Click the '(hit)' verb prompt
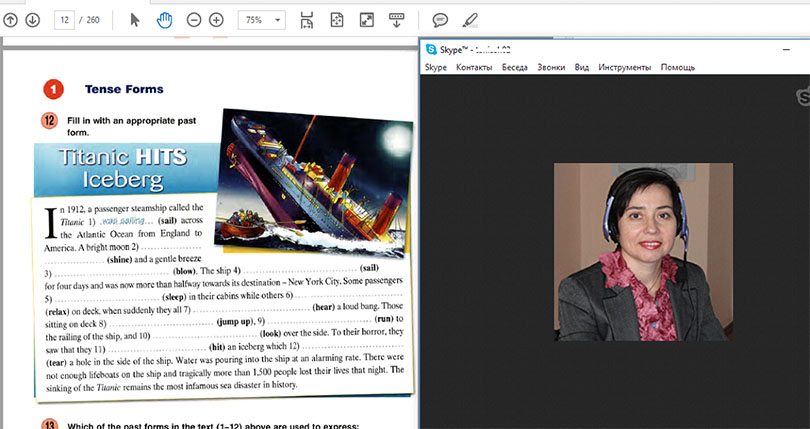Screen dimensions: 810x429 point(217,347)
